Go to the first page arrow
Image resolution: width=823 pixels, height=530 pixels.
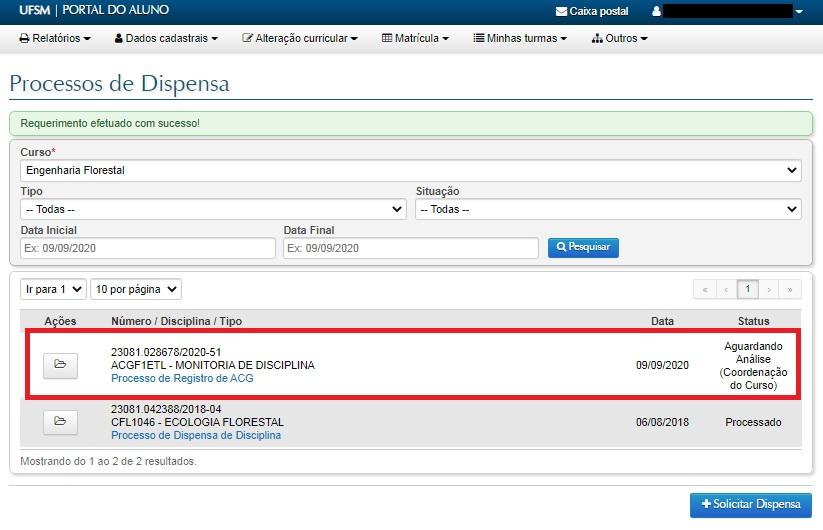[x=704, y=289]
